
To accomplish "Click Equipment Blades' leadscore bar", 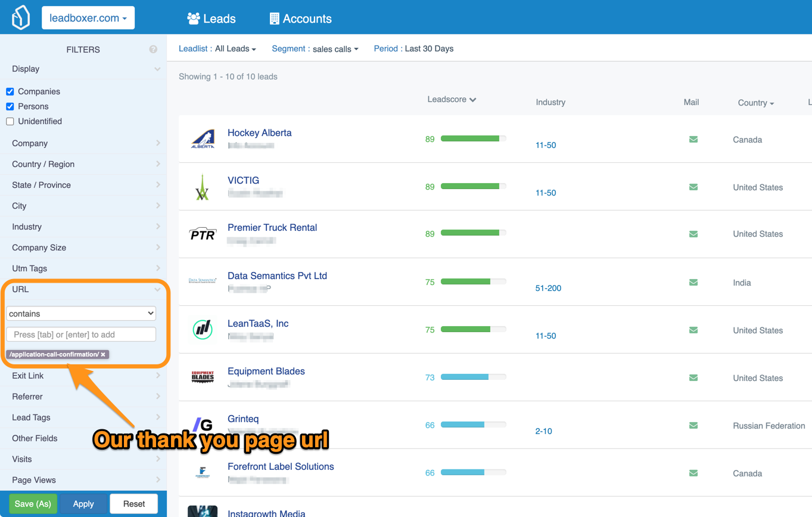I will click(x=474, y=377).
